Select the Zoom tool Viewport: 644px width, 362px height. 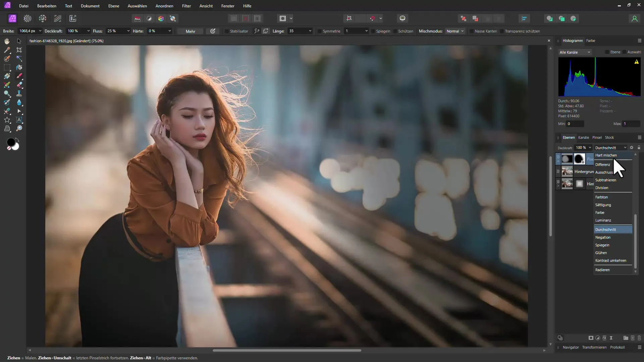click(19, 128)
